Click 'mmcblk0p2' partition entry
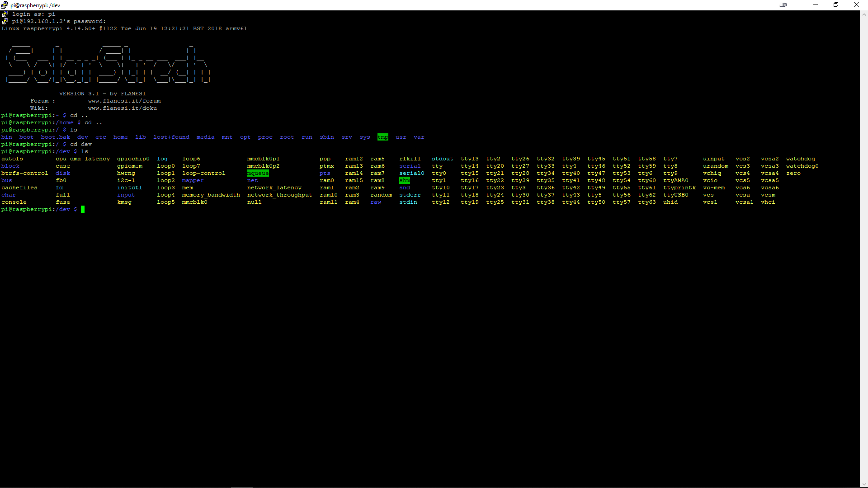The height and width of the screenshot is (488, 868). [x=264, y=166]
